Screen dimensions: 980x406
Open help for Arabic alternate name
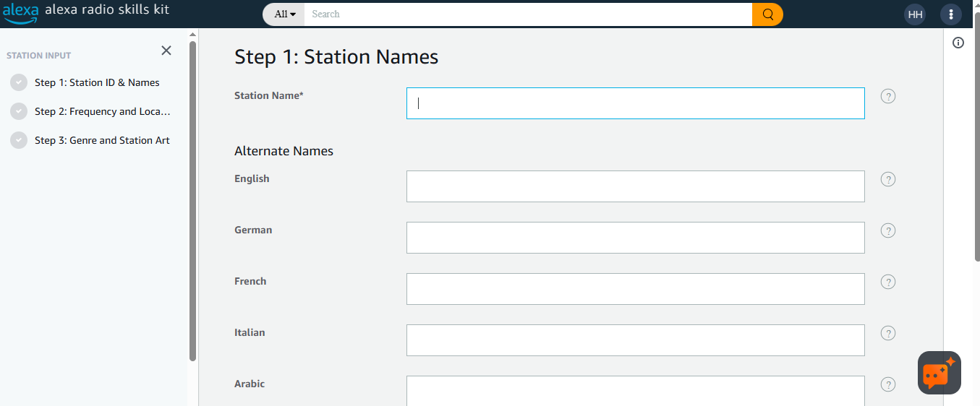point(888,384)
